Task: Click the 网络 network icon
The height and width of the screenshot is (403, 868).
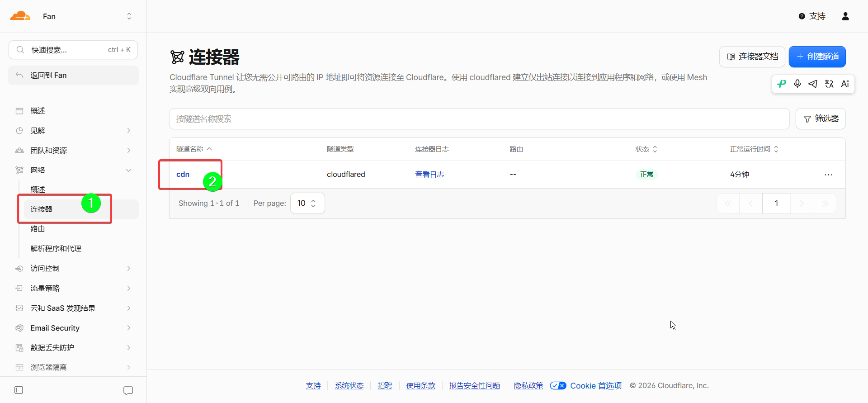Action: (x=19, y=170)
